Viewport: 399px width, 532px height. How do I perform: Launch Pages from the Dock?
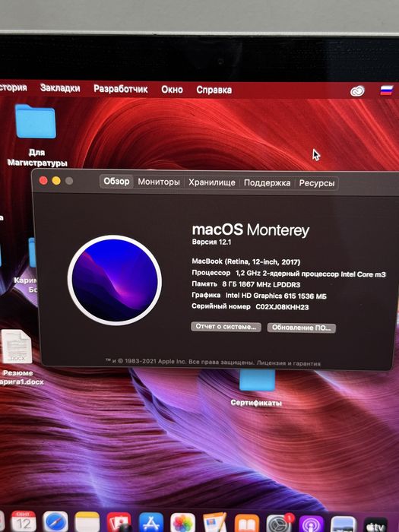tap(215, 523)
